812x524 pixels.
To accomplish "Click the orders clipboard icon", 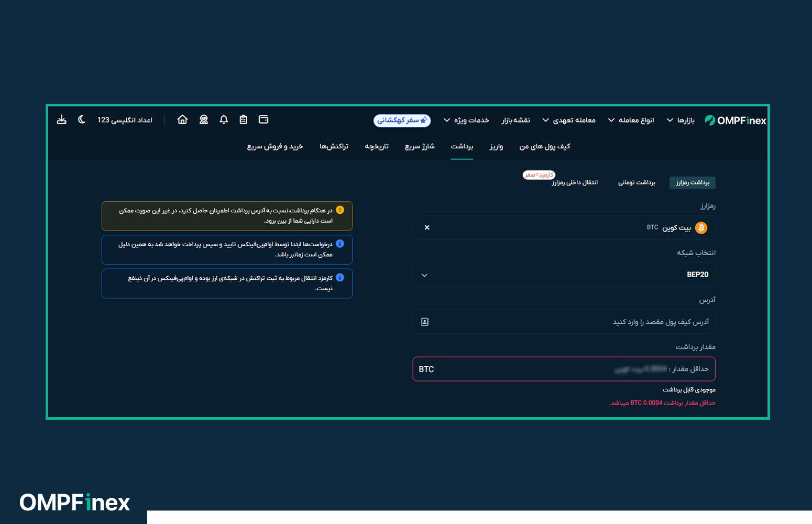I will (243, 120).
